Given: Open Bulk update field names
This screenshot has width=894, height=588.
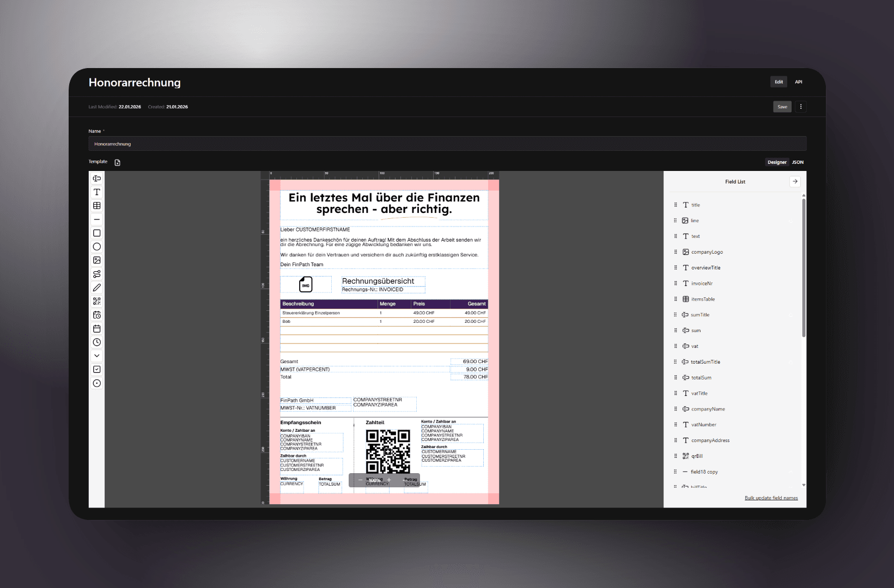Looking at the screenshot, I should 771,498.
